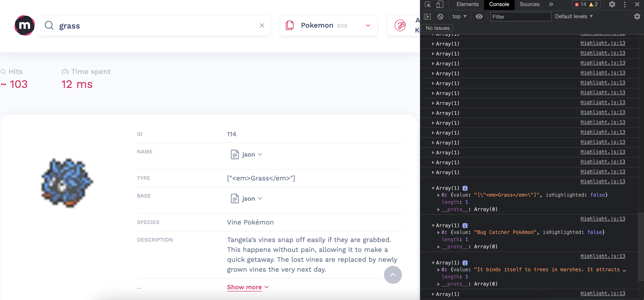Click the scroll-to-top round arrow button
The width and height of the screenshot is (644, 300).
coord(393,274)
